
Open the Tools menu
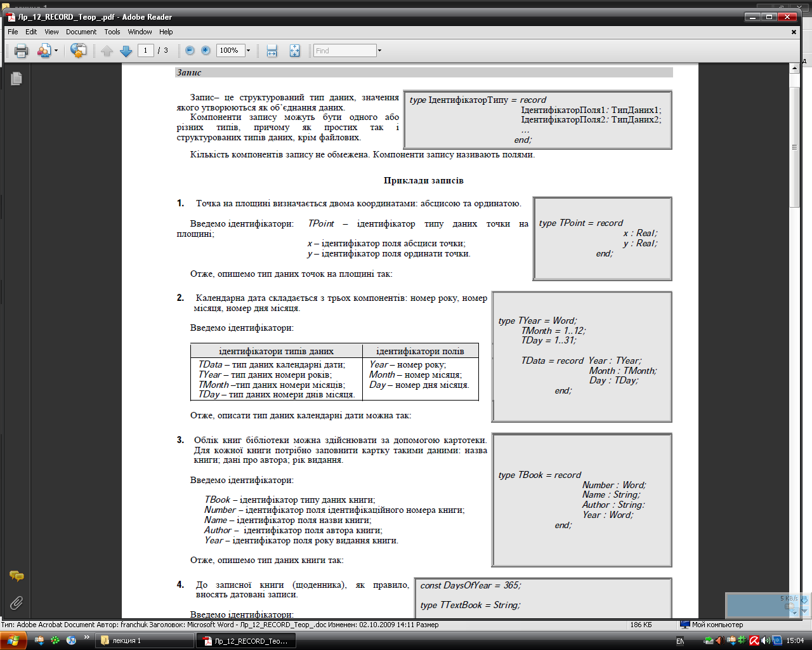tap(112, 32)
